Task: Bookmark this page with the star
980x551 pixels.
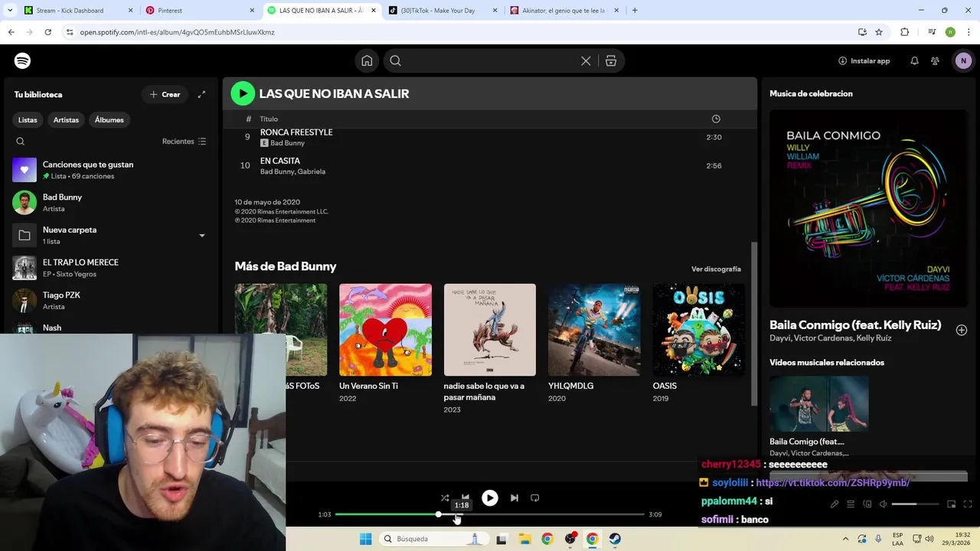Action: click(x=879, y=32)
